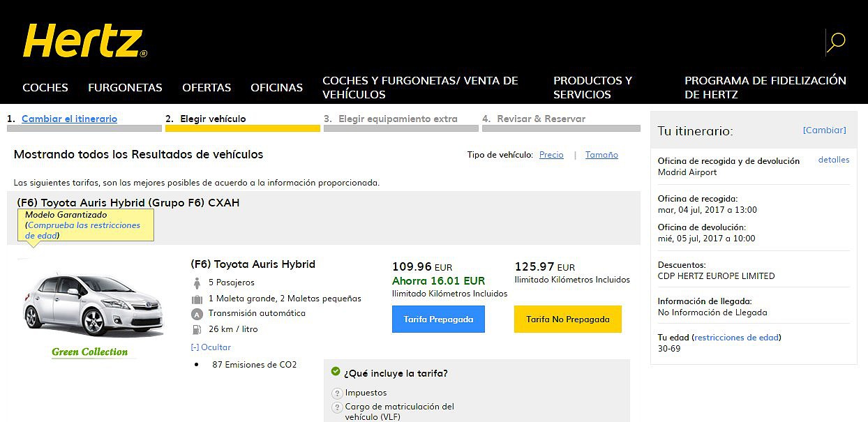Click the 26 km / litro text

pos(232,329)
